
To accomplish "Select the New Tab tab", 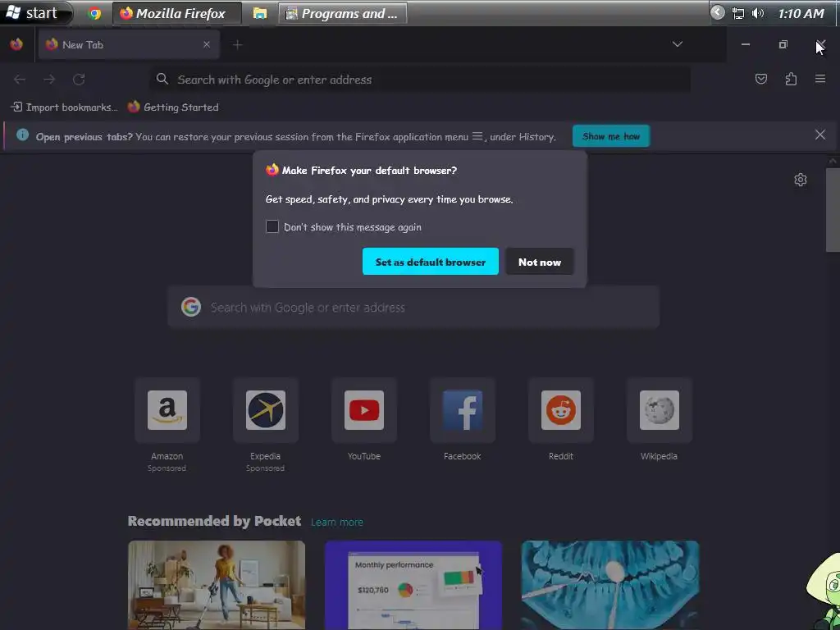I will click(129, 44).
